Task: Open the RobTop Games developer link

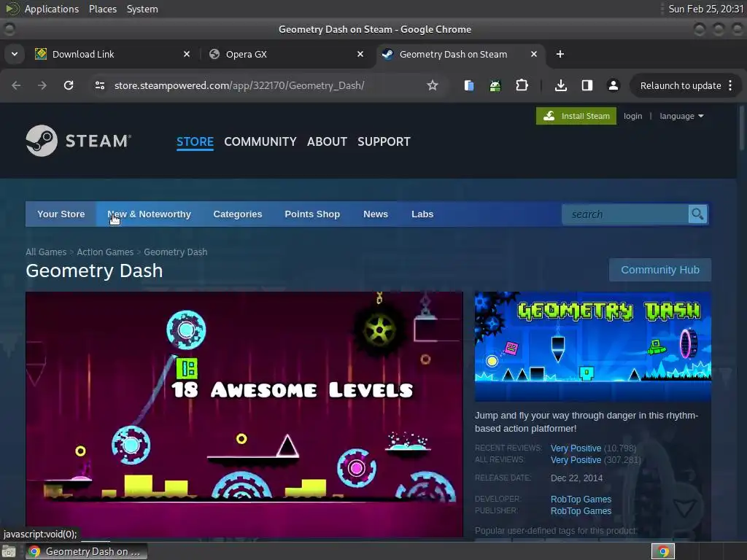Action: click(581, 499)
